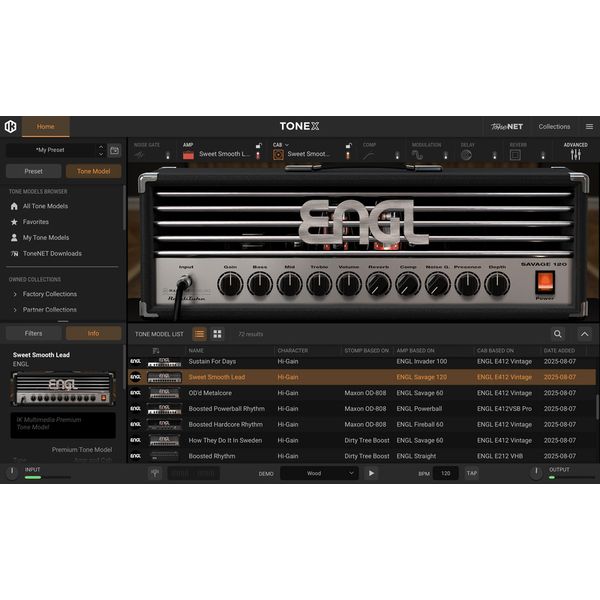Open the hamburger main menu
The width and height of the screenshot is (600, 600).
click(589, 126)
